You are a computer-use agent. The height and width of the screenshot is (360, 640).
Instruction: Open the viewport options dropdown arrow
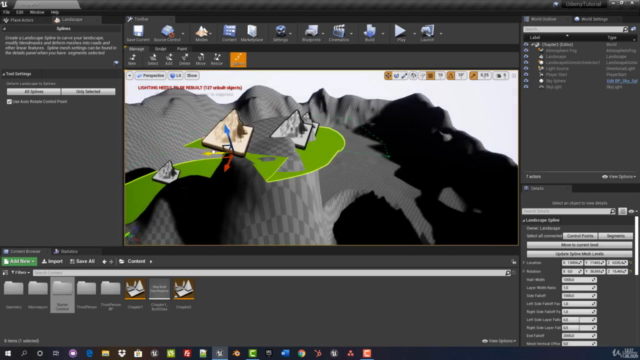129,76
